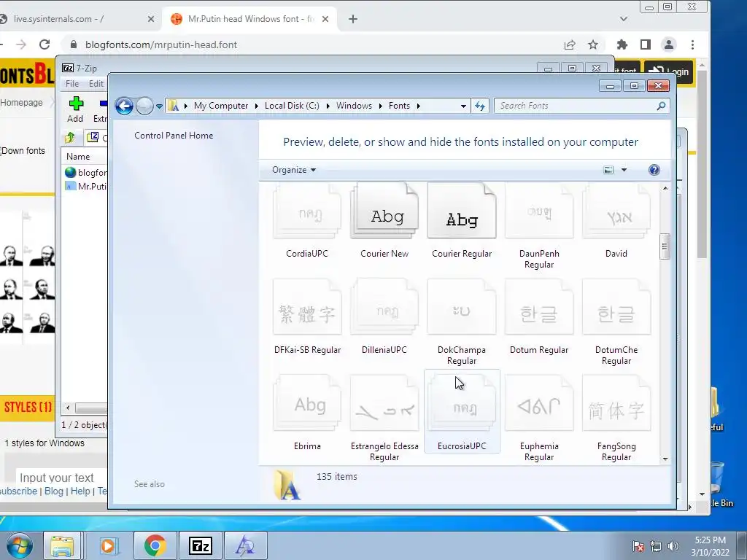This screenshot has height=560, width=747.
Task: Open Chrome from the taskbar
Action: (x=155, y=545)
